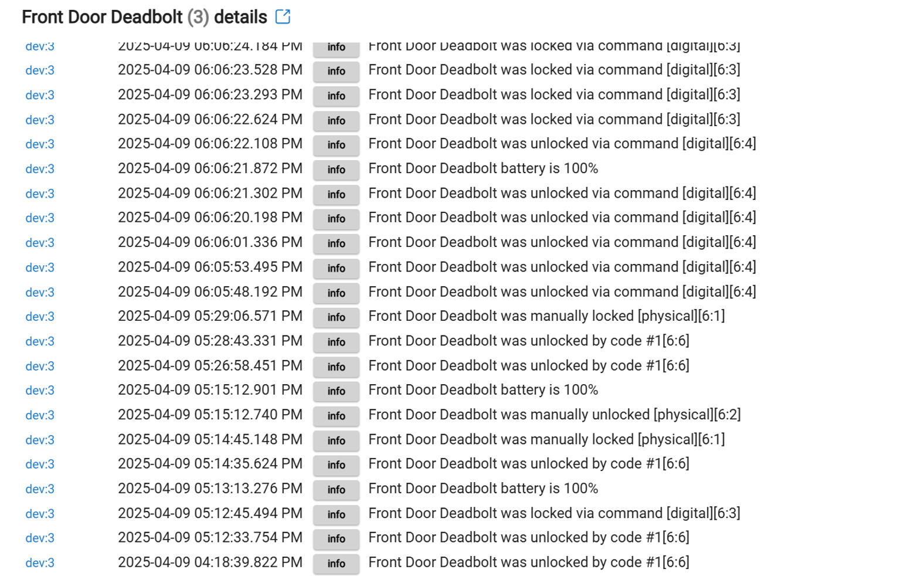Click the Front Door Deadbolt (3) details heading
The height and width of the screenshot is (576, 924).
tap(144, 17)
